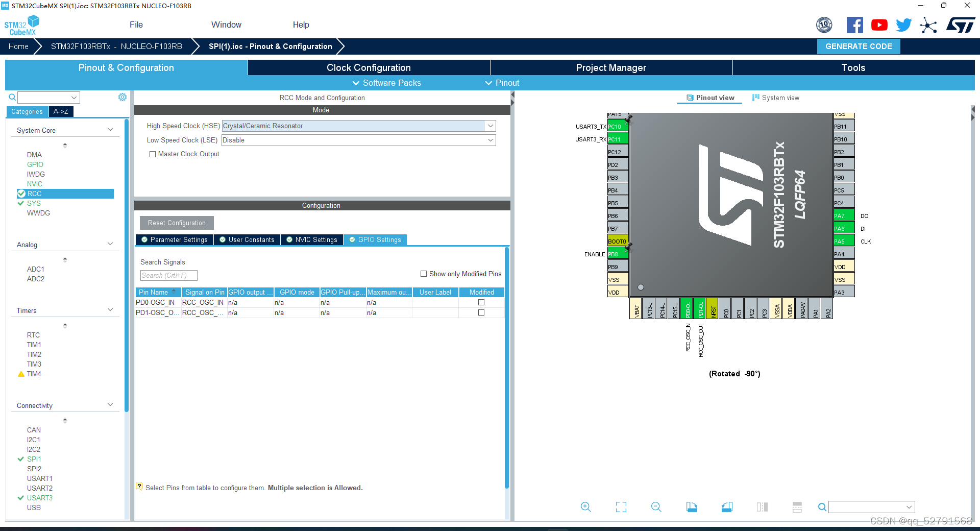
Task: Open the YouTube icon in header
Action: (879, 25)
